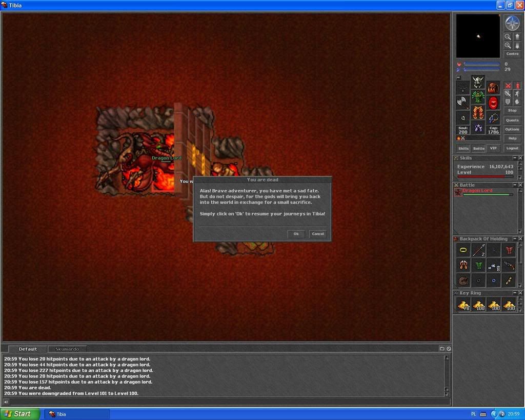Open the Help window
The height and width of the screenshot is (420, 525).
click(x=512, y=138)
